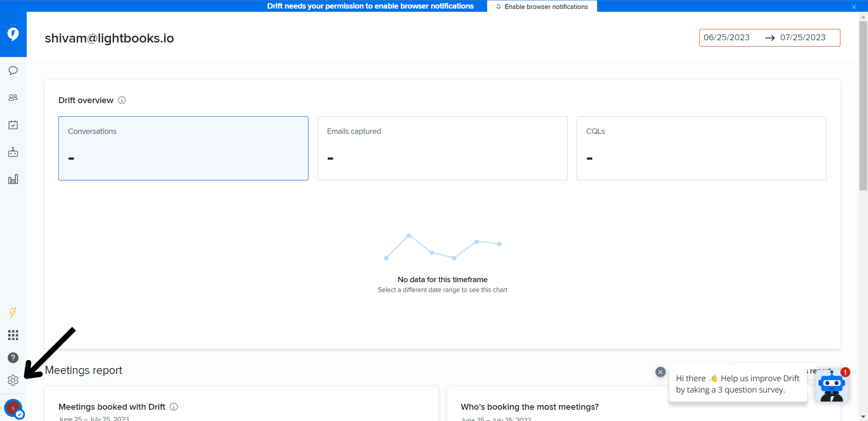The height and width of the screenshot is (421, 868).
Task: Click the page vertical scrollbar thumb
Action: point(863,105)
